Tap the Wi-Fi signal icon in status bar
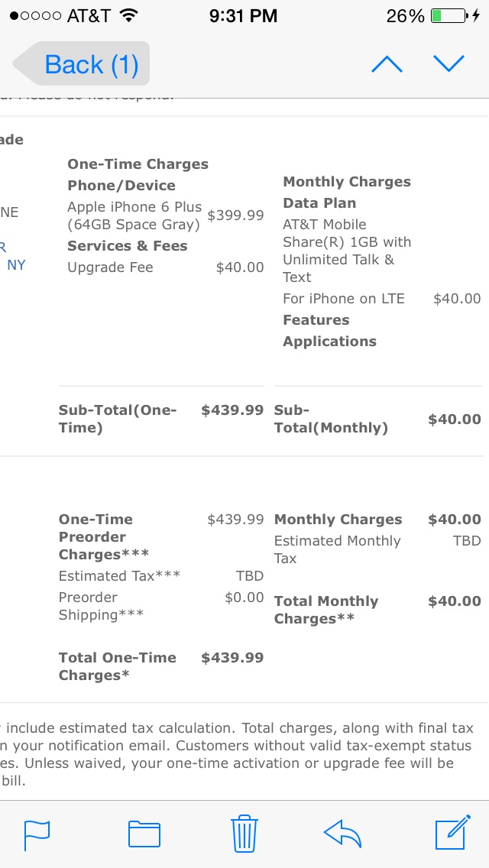489x868 pixels. (x=128, y=15)
